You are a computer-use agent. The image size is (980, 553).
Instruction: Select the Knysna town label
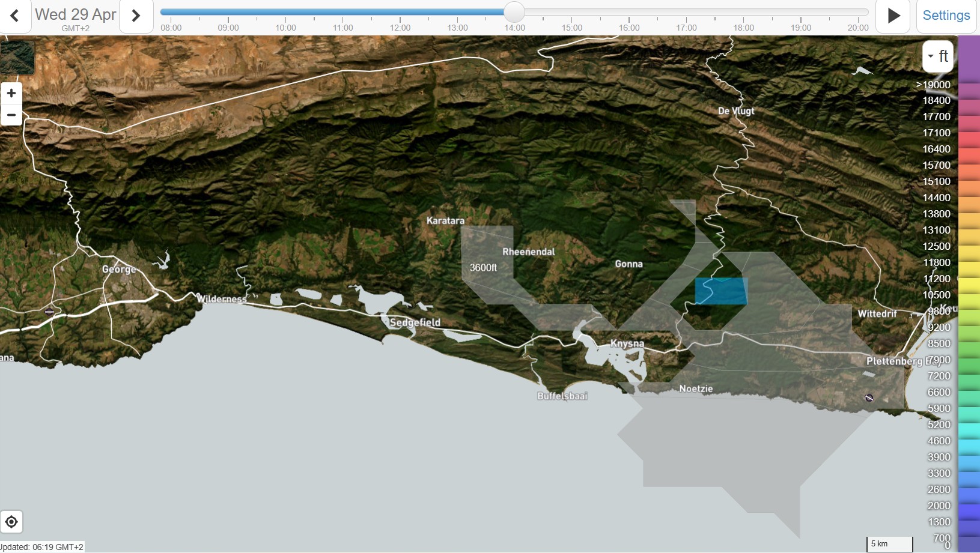pyautogui.click(x=627, y=343)
